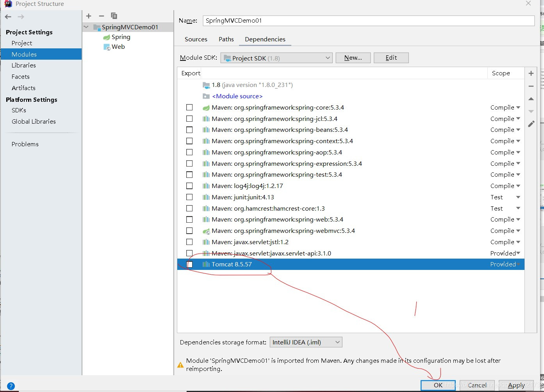Open the Module SDK dropdown

276,58
